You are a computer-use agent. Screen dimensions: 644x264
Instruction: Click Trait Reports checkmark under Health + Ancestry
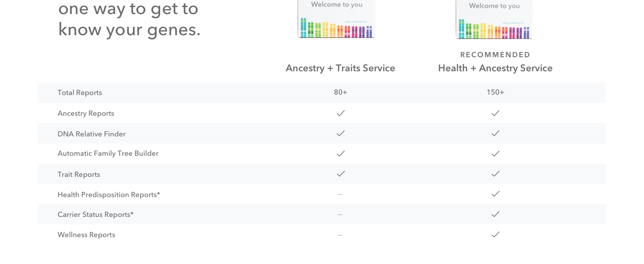(495, 174)
